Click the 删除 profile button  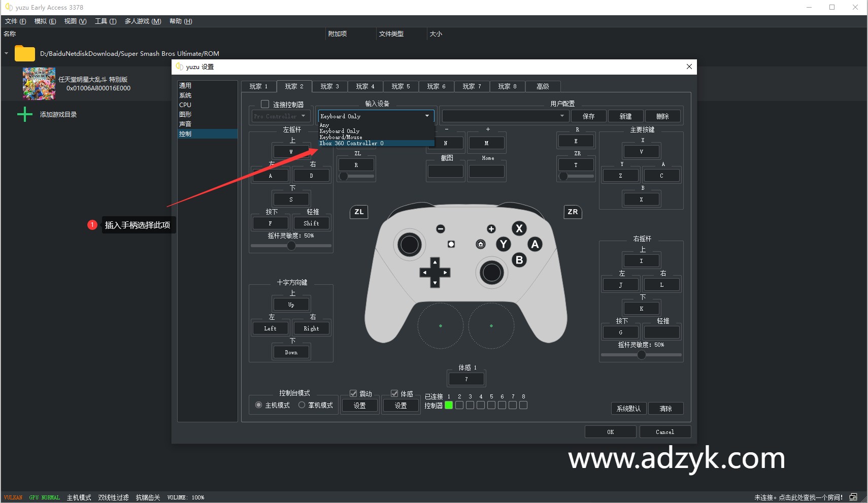pyautogui.click(x=662, y=116)
